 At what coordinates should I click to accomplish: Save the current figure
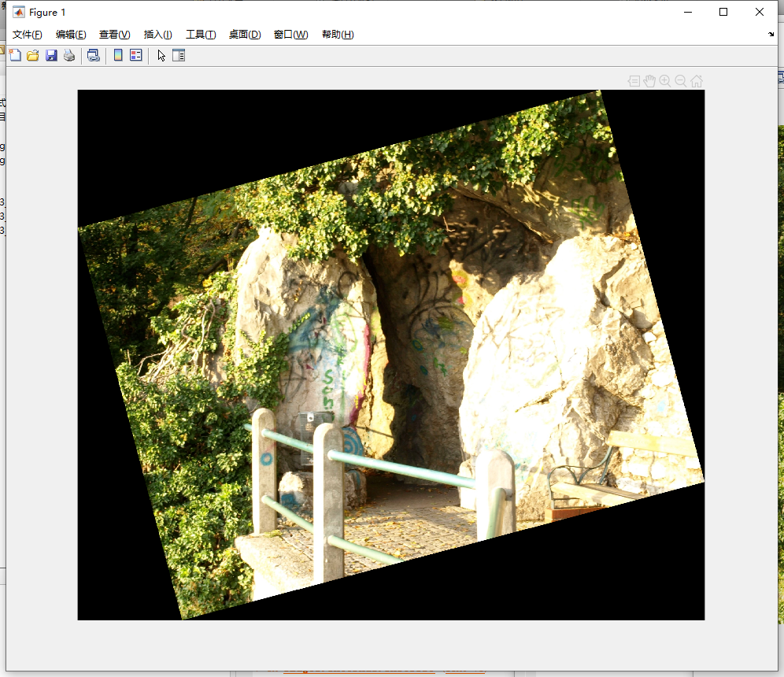pyautogui.click(x=50, y=55)
